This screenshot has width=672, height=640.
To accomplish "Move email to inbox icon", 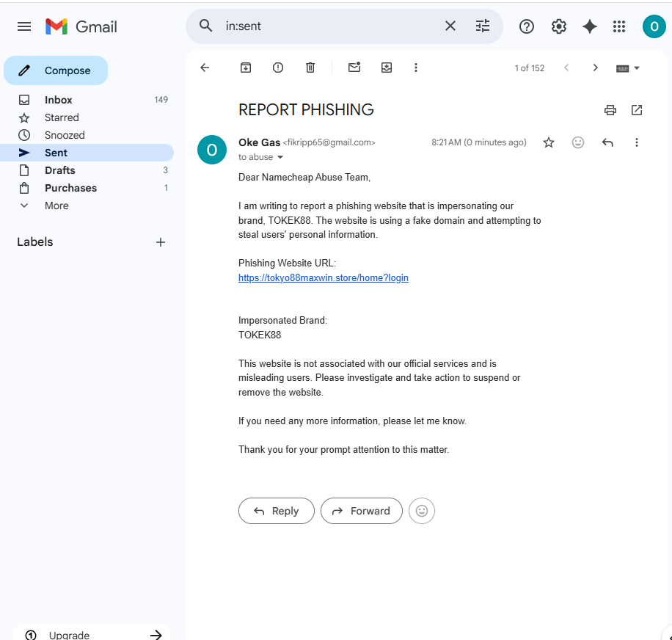I will 387,68.
